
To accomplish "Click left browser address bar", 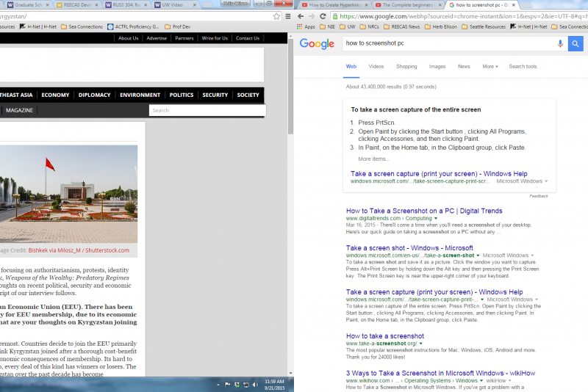I will pyautogui.click(x=135, y=16).
